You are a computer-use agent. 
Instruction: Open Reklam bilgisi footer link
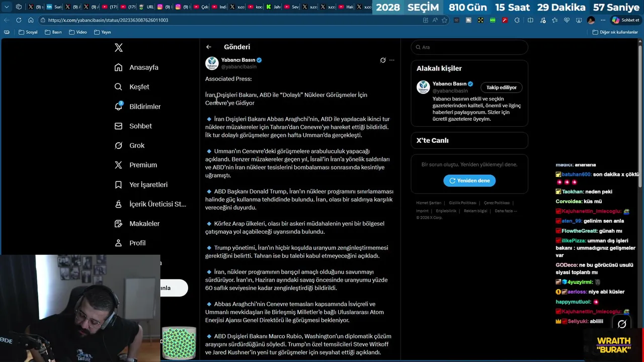475,211
